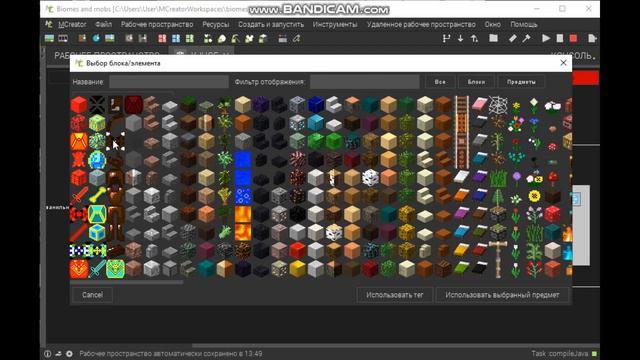640x360 pixels.
Task: Filter to items with the Предметы button
Action: tap(521, 82)
